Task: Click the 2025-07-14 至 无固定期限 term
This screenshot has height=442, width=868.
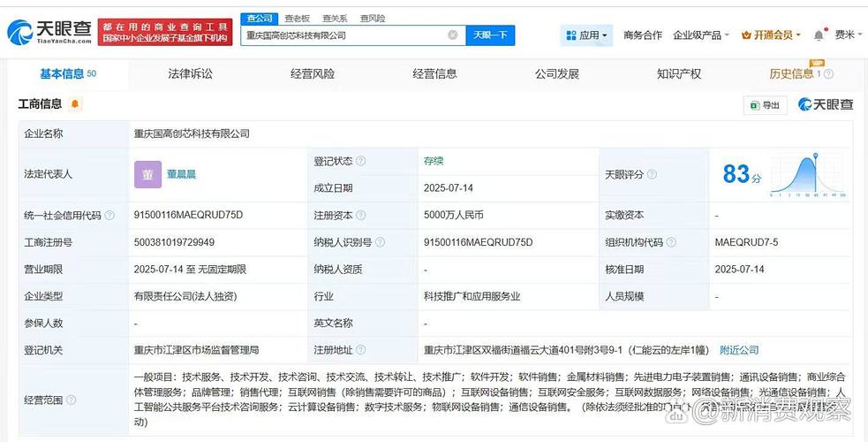Action: click(x=190, y=270)
